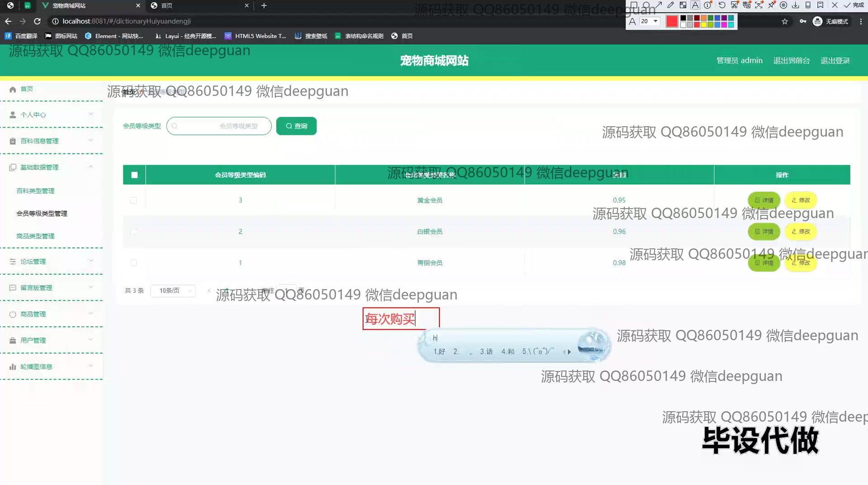868x485 pixels.
Task: Click 退出登录 in the header
Action: pos(835,61)
